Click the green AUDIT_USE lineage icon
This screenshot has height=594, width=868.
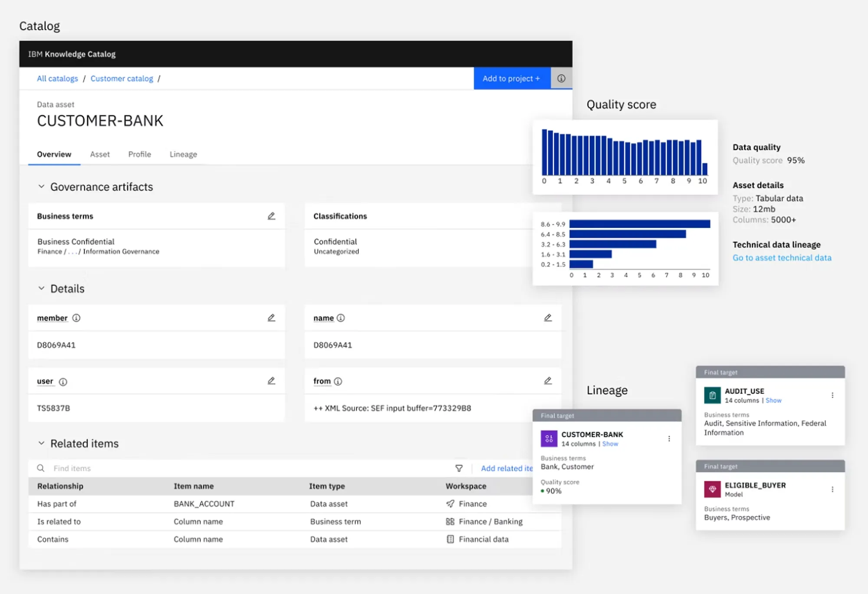click(x=712, y=395)
